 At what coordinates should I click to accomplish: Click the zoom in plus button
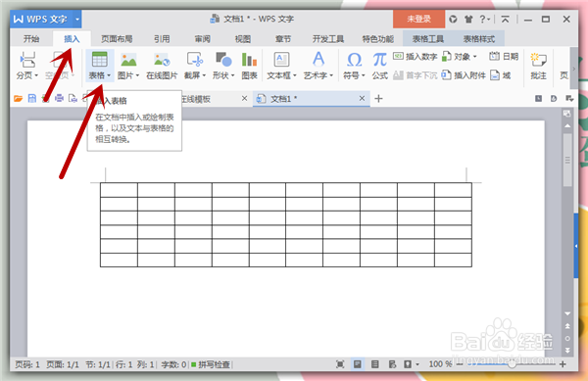(x=563, y=364)
